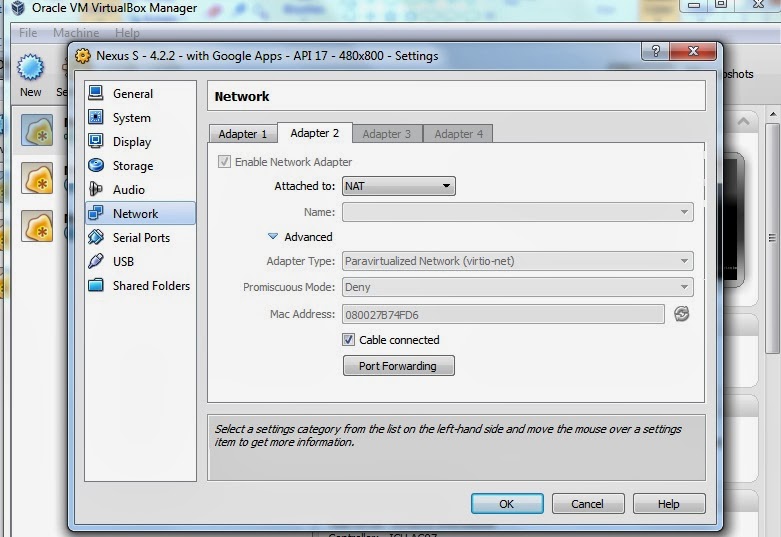Confirm settings with OK

(507, 504)
